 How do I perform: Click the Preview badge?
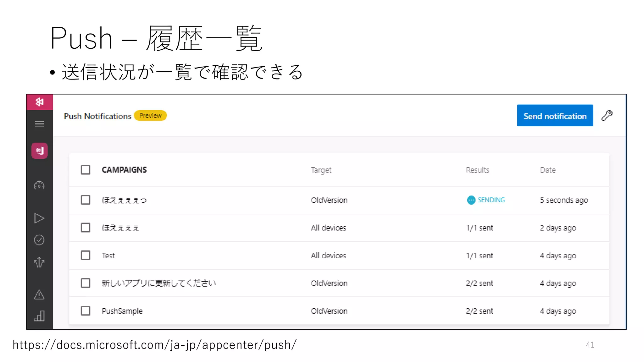pyautogui.click(x=150, y=116)
